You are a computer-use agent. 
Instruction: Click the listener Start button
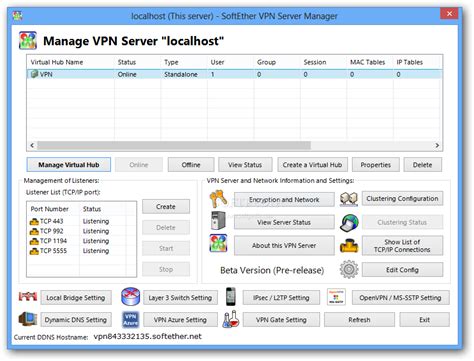click(x=166, y=248)
